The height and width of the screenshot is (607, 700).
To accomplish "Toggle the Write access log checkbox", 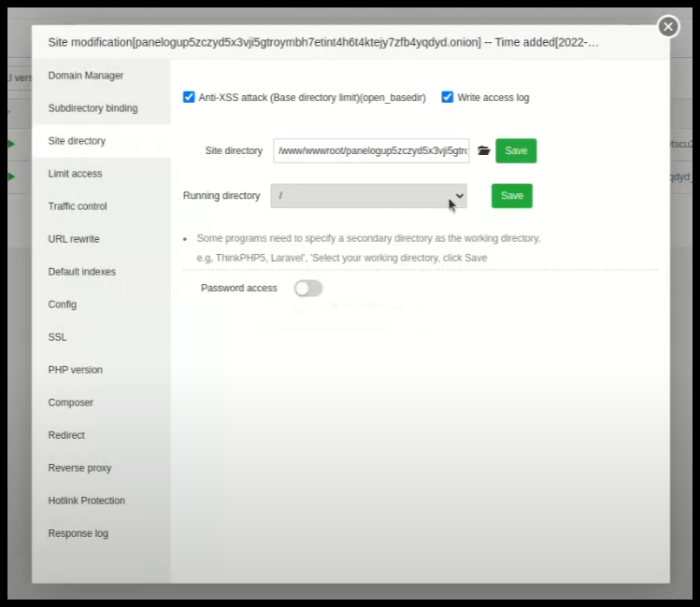I will point(448,97).
